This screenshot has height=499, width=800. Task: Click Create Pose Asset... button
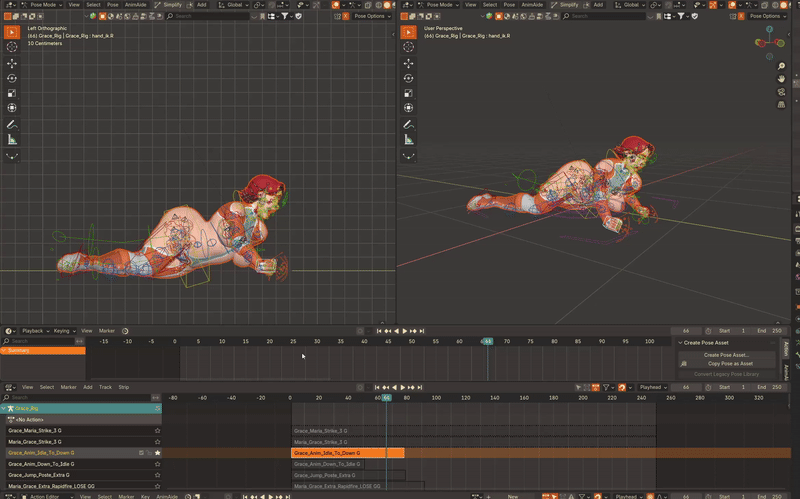pos(726,355)
